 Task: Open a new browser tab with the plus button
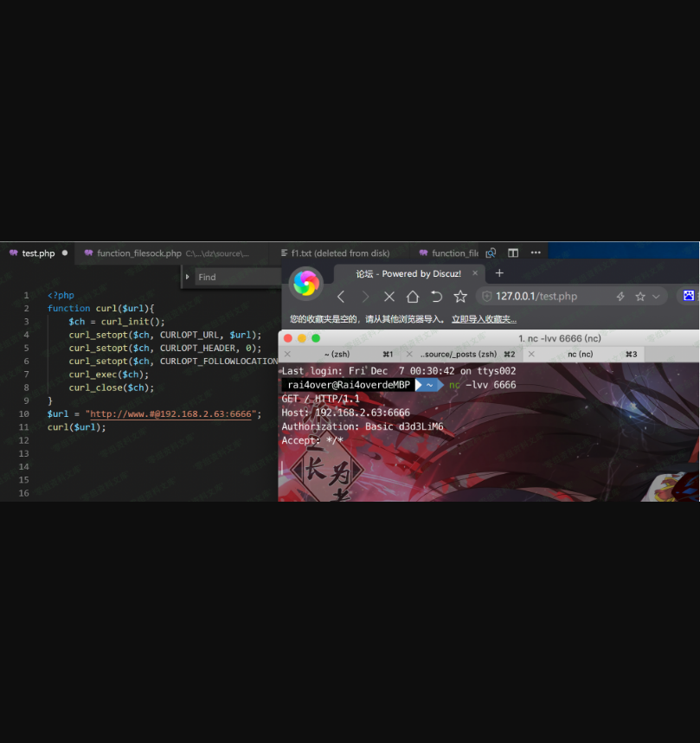(499, 273)
